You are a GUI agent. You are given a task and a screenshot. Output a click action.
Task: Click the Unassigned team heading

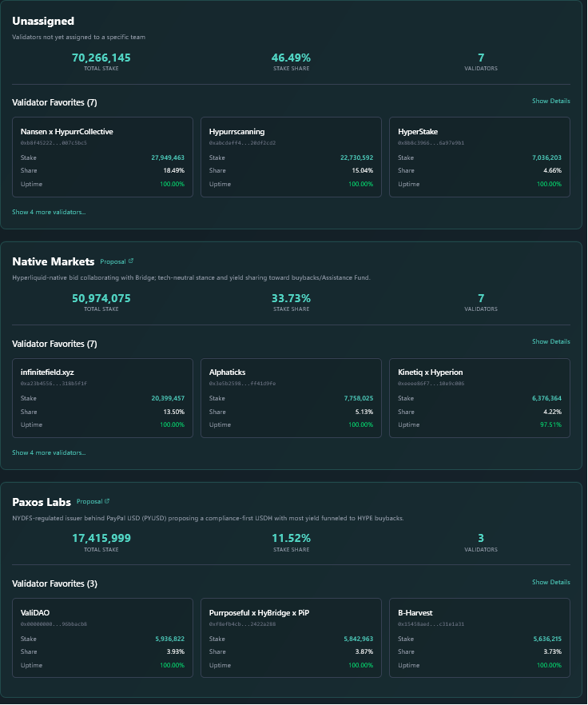(43, 21)
